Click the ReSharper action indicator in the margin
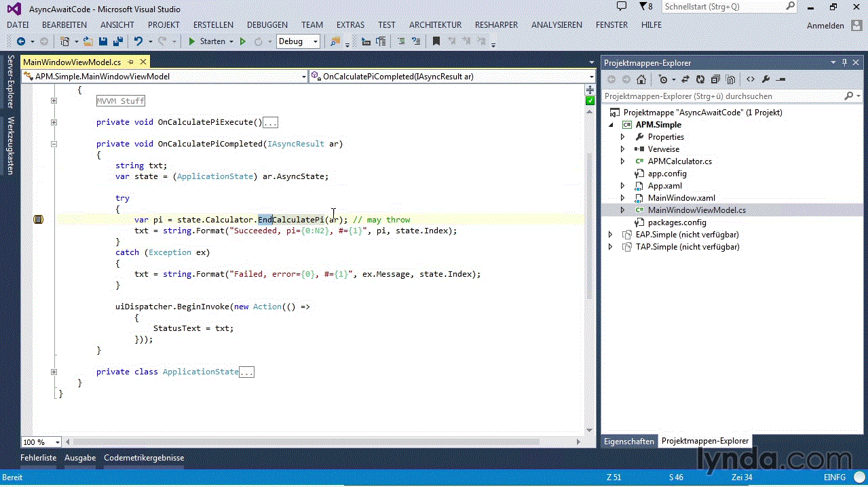The image size is (868, 487). point(38,220)
